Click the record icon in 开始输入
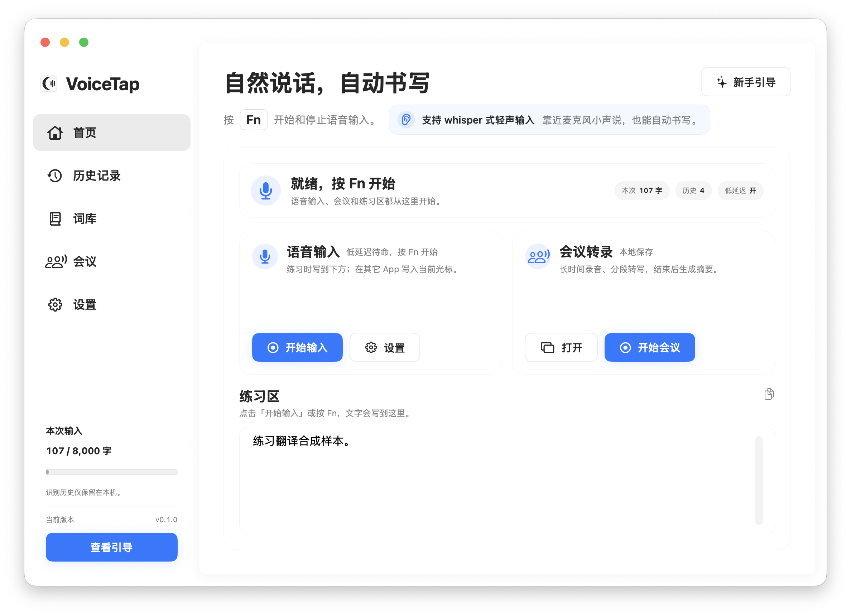 coord(273,347)
